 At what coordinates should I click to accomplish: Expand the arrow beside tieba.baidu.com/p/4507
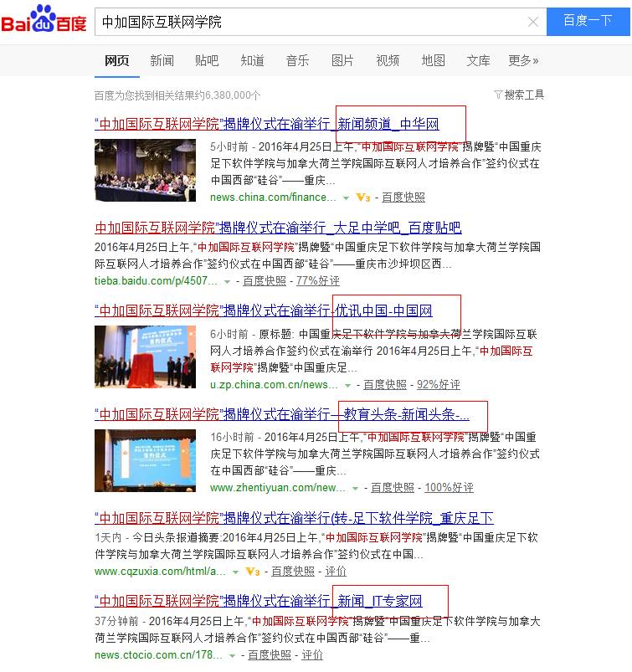click(227, 281)
